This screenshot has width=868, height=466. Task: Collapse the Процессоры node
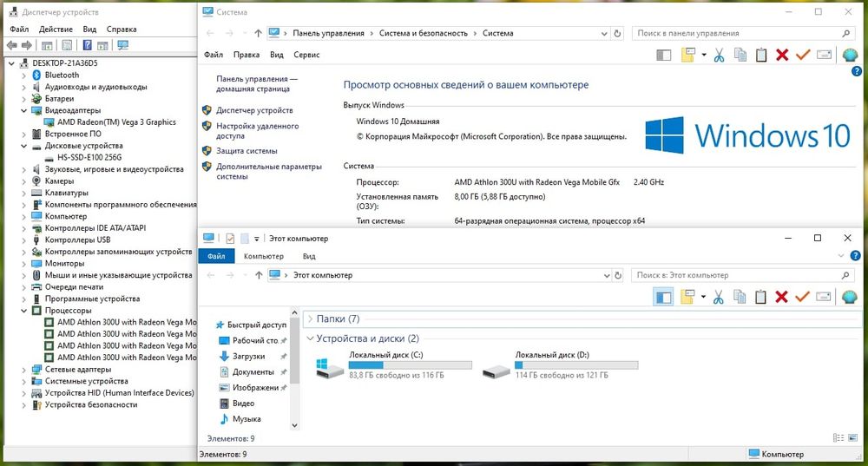[23, 311]
